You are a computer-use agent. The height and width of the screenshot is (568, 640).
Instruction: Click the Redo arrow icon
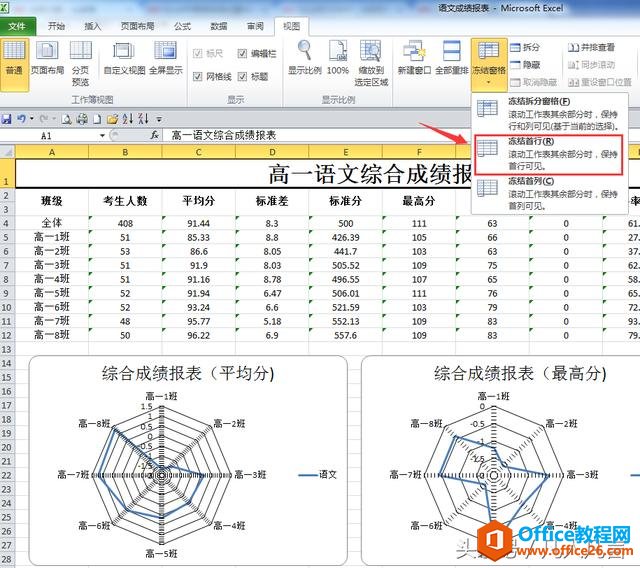coord(43,119)
